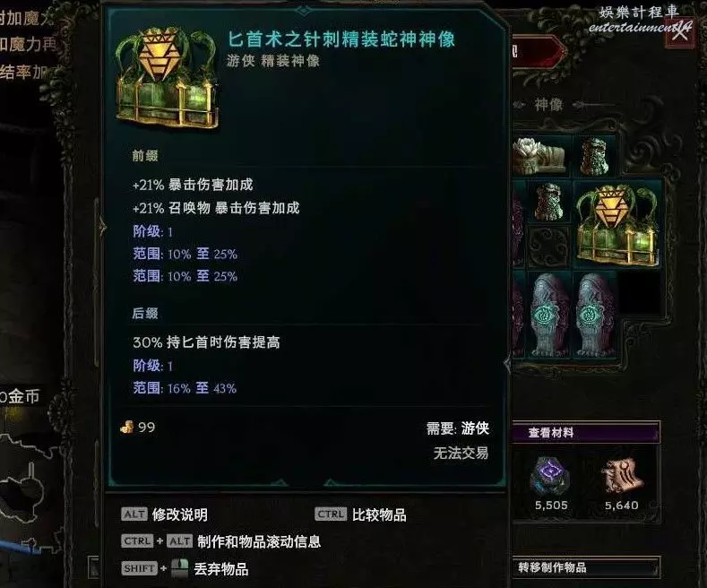The image size is (707, 588).
Task: Pick the small mossy idol beside lotus idol
Action: coord(595,157)
